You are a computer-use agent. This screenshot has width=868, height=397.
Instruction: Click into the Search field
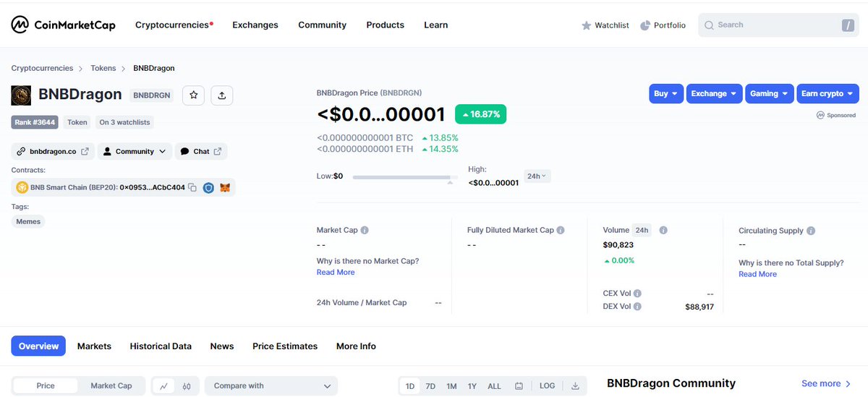778,25
